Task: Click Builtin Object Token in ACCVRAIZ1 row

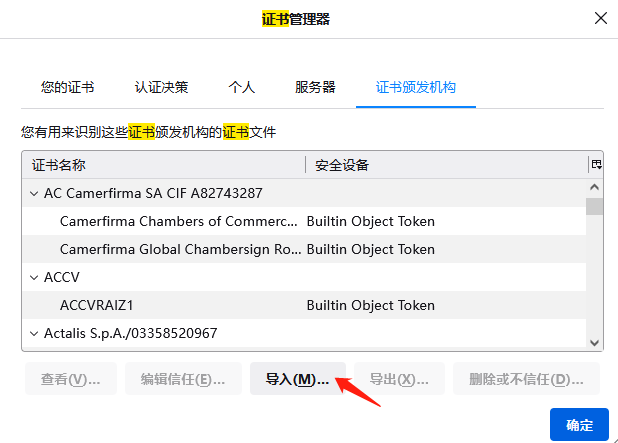Action: pos(370,305)
